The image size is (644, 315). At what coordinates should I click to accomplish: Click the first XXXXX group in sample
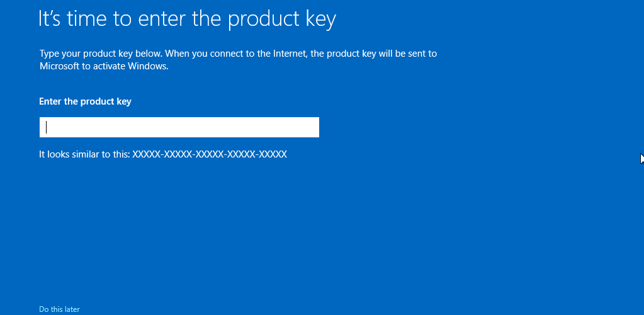(146, 154)
